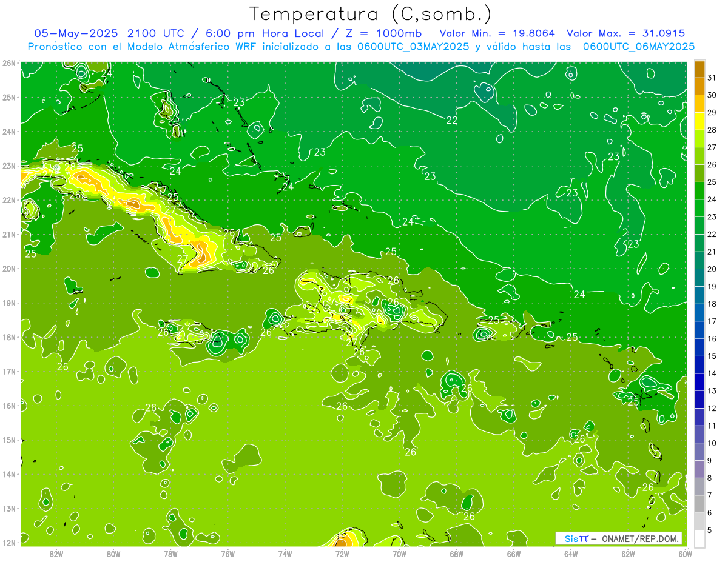This screenshot has height=562, width=728.
Task: Click the 'Temperatura (C,somb.)' chart title
Action: (371, 14)
